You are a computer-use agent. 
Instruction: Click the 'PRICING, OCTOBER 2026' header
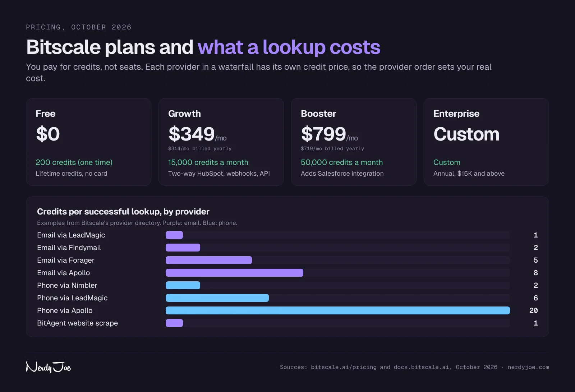coord(79,27)
